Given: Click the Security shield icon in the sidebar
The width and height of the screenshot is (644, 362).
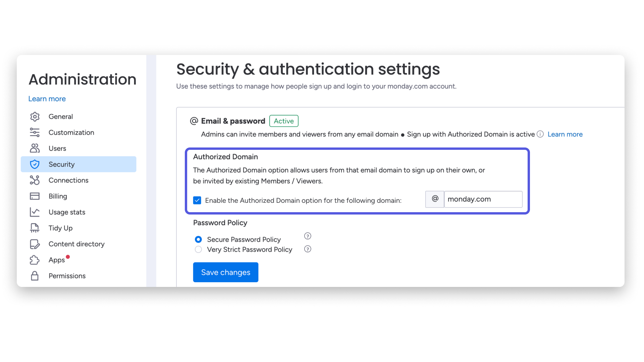Looking at the screenshot, I should point(35,164).
